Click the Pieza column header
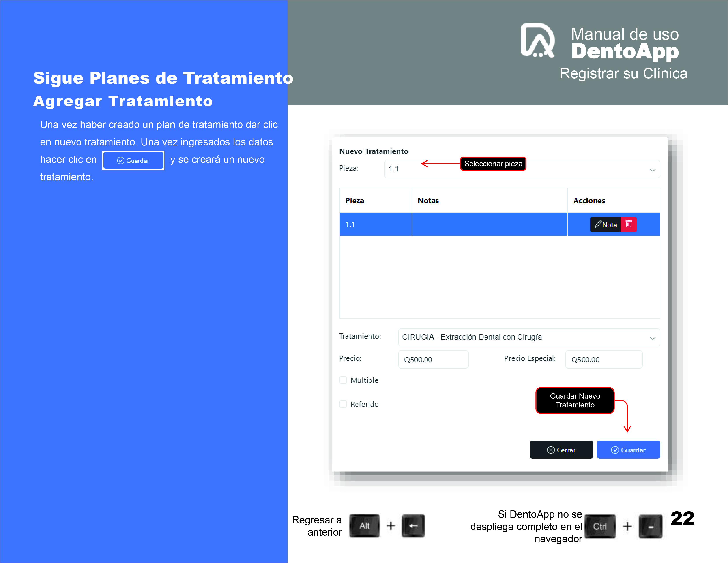The image size is (728, 563). 375,200
